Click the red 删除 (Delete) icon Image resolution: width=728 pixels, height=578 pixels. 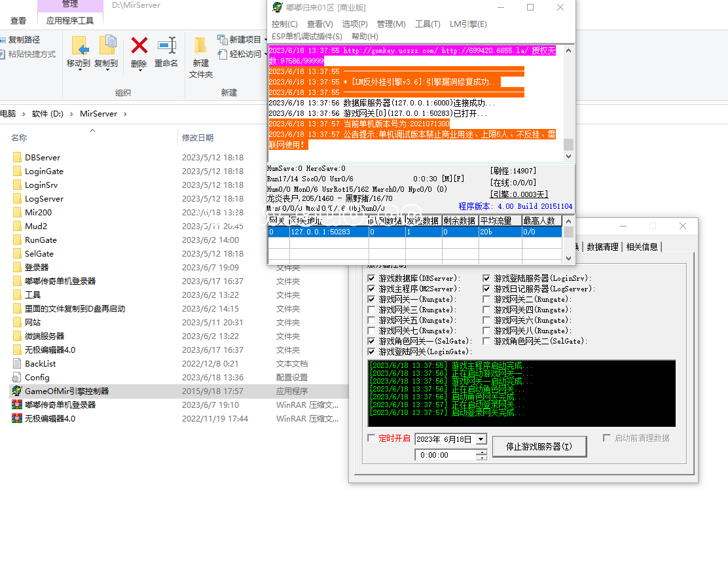pyautogui.click(x=139, y=46)
